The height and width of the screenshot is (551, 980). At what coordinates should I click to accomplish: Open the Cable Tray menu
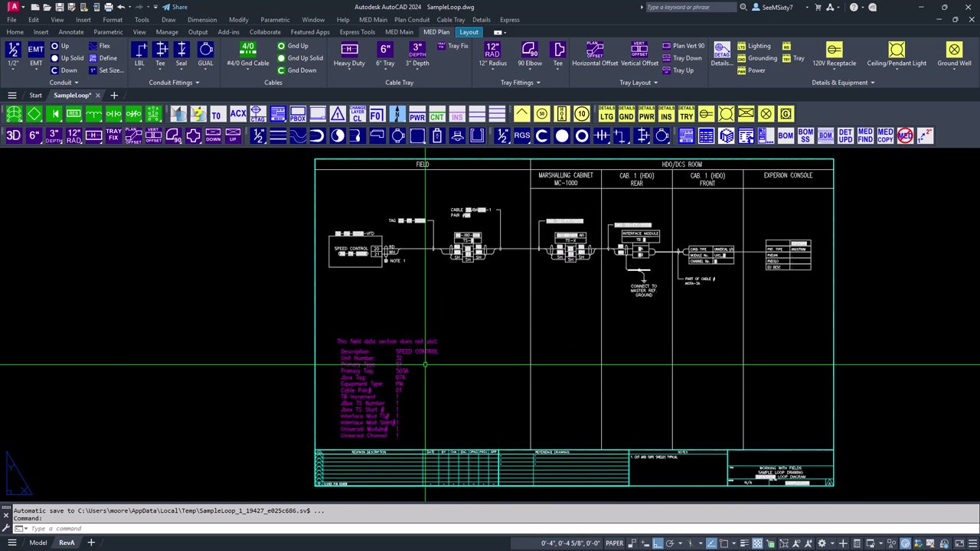tap(450, 20)
